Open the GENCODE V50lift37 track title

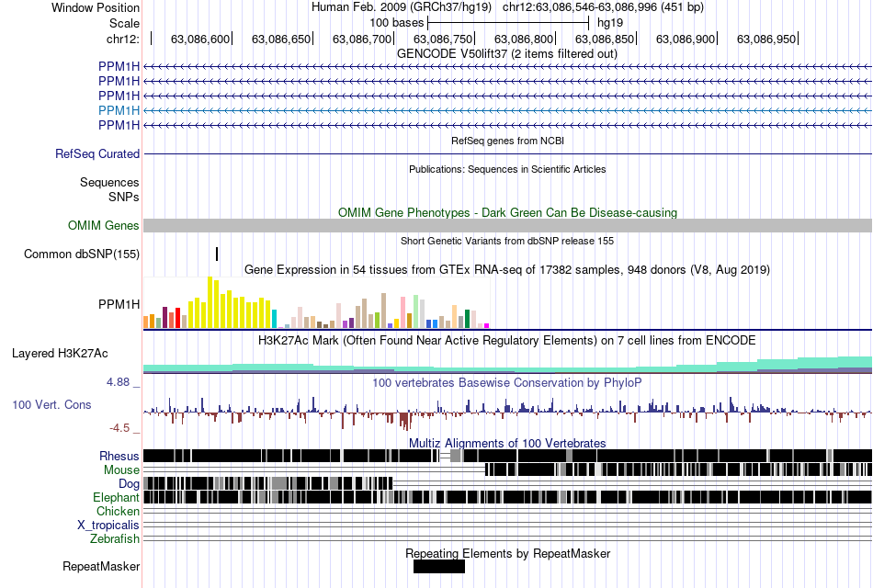coord(507,54)
